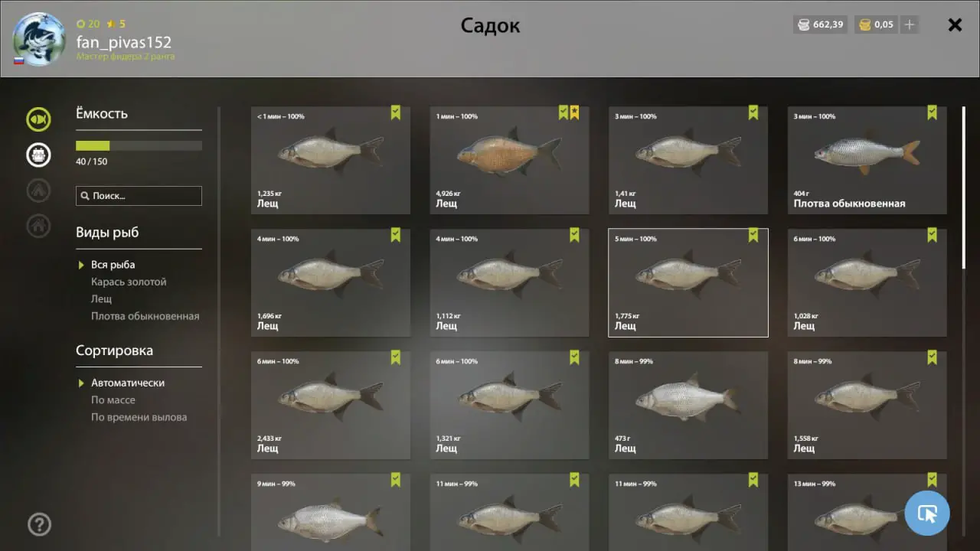
Task: Click the blue cursor button at bottom right
Action: click(x=927, y=513)
